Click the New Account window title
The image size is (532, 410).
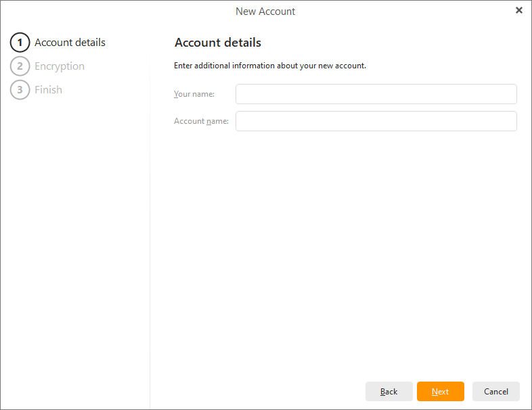pos(265,12)
